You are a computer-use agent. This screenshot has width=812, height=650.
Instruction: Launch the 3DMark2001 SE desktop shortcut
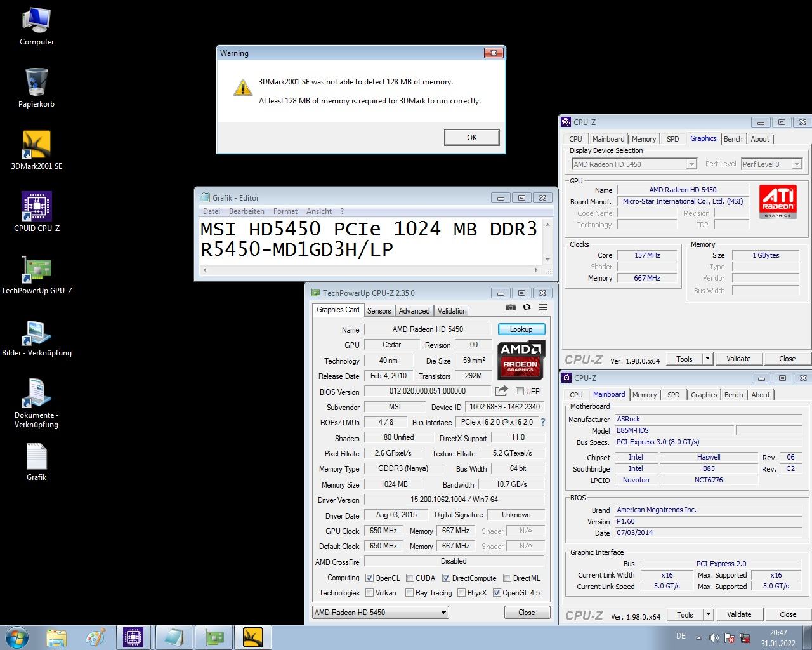(37, 150)
